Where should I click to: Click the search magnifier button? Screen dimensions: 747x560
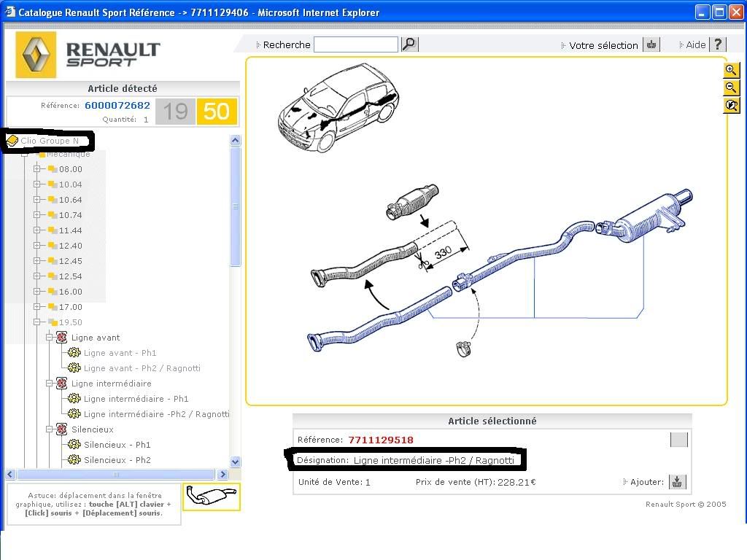(x=410, y=44)
